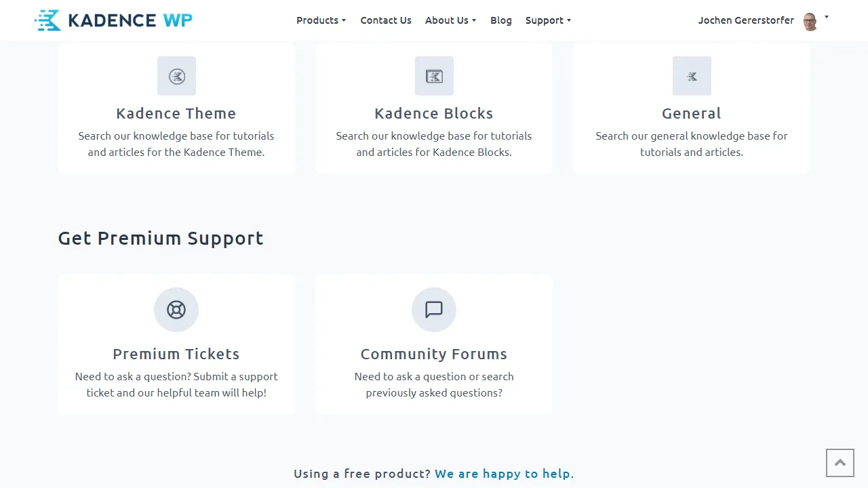Viewport: 868px width, 488px height.
Task: Click the Community Forums description text
Action: click(x=434, y=384)
